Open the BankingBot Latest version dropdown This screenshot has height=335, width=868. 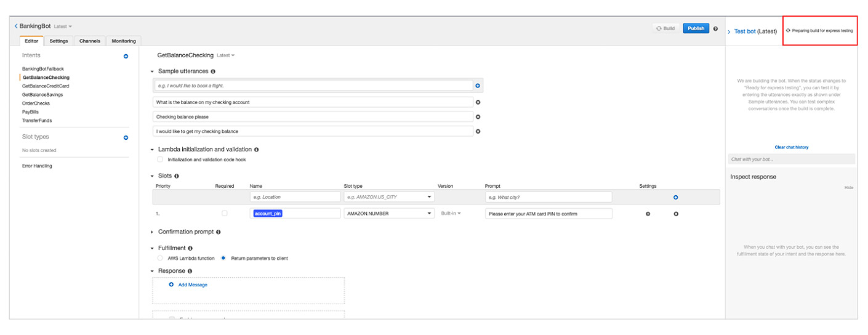pyautogui.click(x=63, y=26)
